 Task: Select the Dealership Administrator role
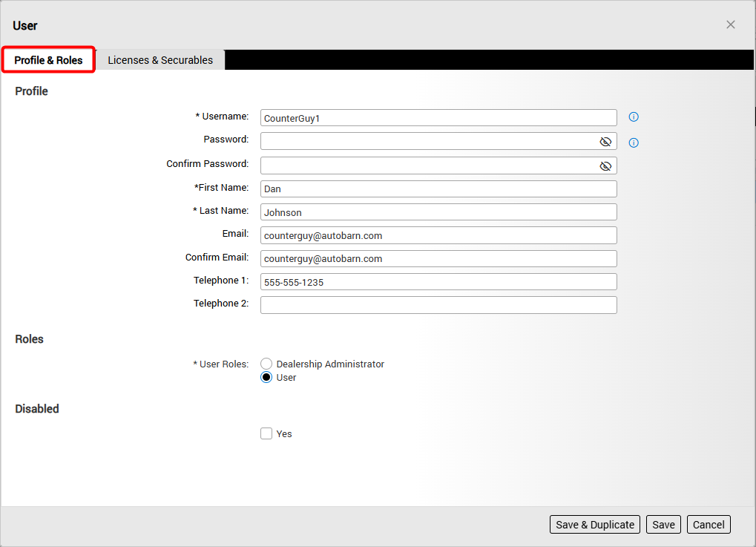coord(266,364)
